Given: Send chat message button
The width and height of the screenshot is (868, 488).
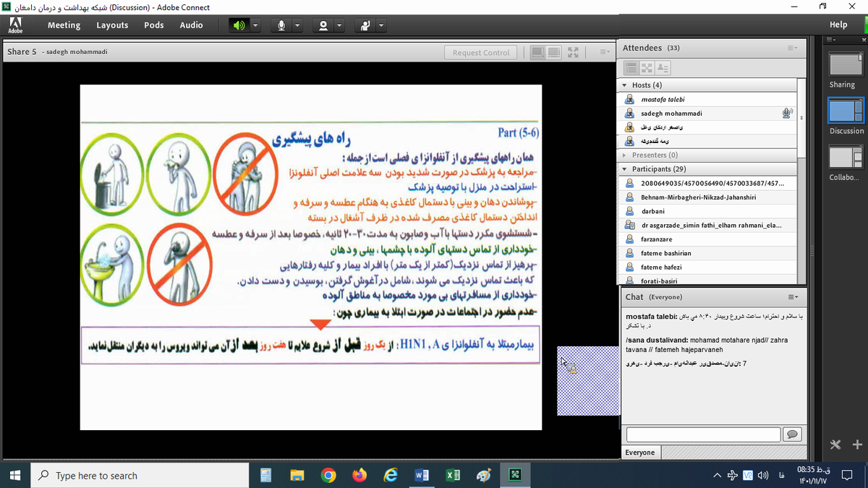Looking at the screenshot, I should point(793,434).
